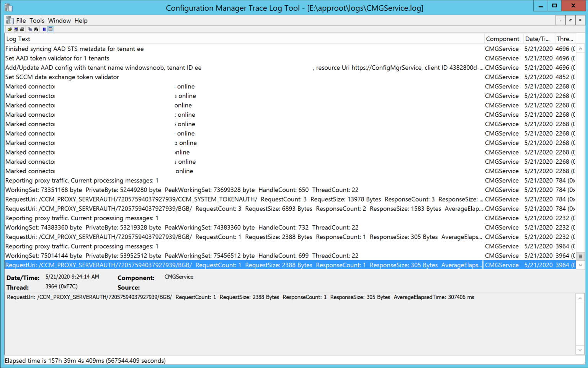Open the Window menu
Viewport: 588px width, 368px height.
[x=59, y=21]
